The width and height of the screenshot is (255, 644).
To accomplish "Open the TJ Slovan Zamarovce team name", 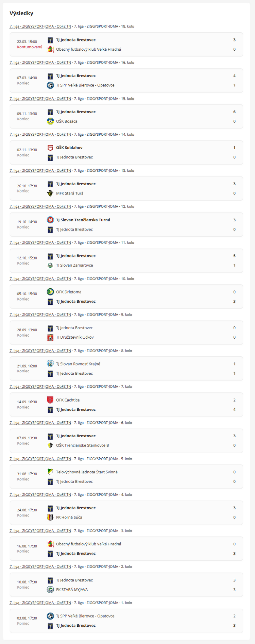I will (x=74, y=265).
